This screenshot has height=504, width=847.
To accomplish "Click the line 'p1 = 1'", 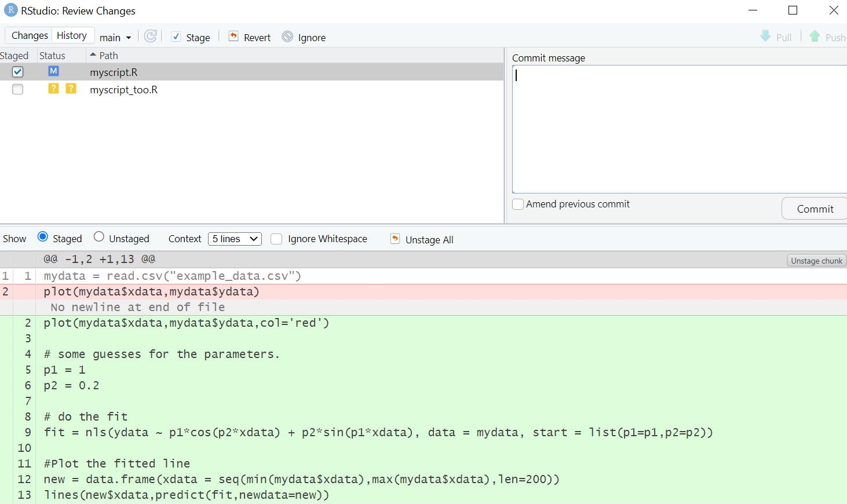I will 64,370.
